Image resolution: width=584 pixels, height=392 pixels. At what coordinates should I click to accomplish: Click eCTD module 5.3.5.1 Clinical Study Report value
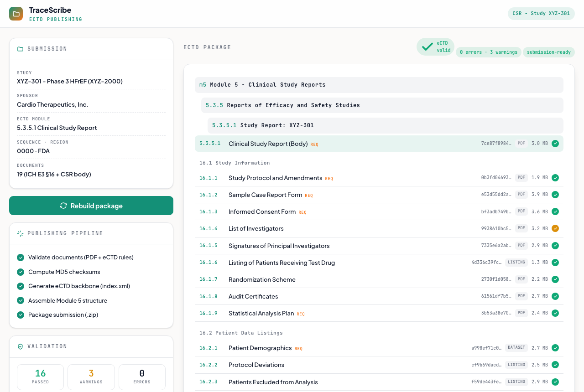tap(57, 128)
